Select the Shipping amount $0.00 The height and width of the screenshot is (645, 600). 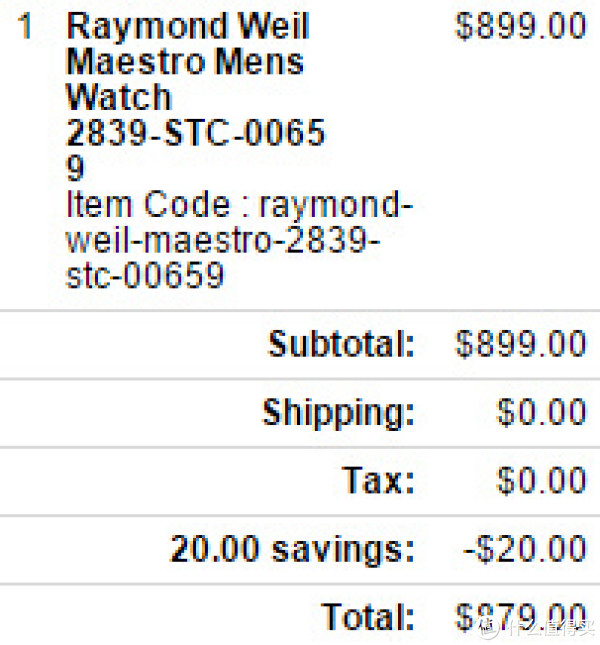coord(541,412)
